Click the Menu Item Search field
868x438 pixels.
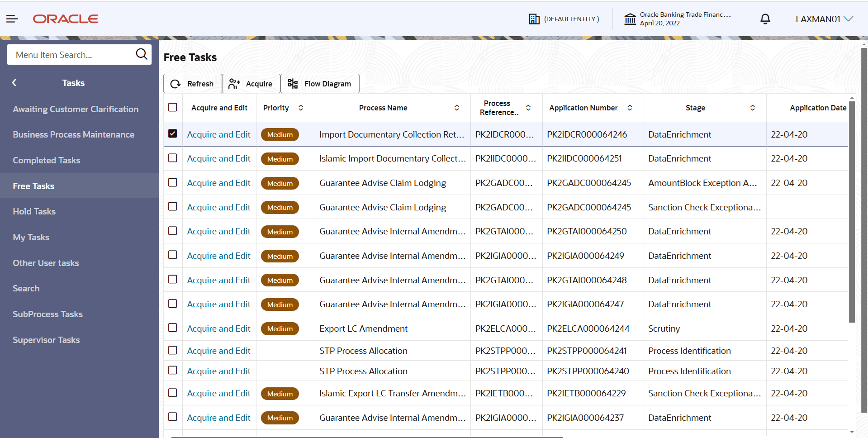click(72, 55)
